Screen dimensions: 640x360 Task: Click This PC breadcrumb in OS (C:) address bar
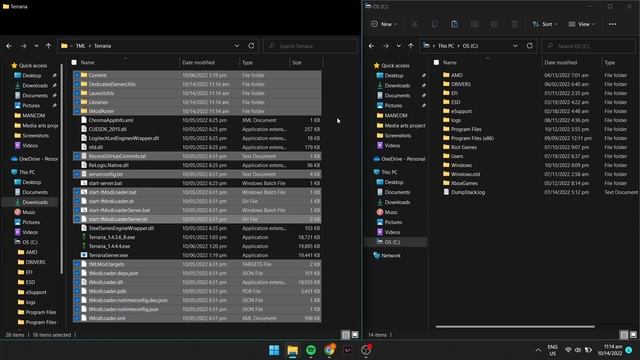click(x=446, y=46)
